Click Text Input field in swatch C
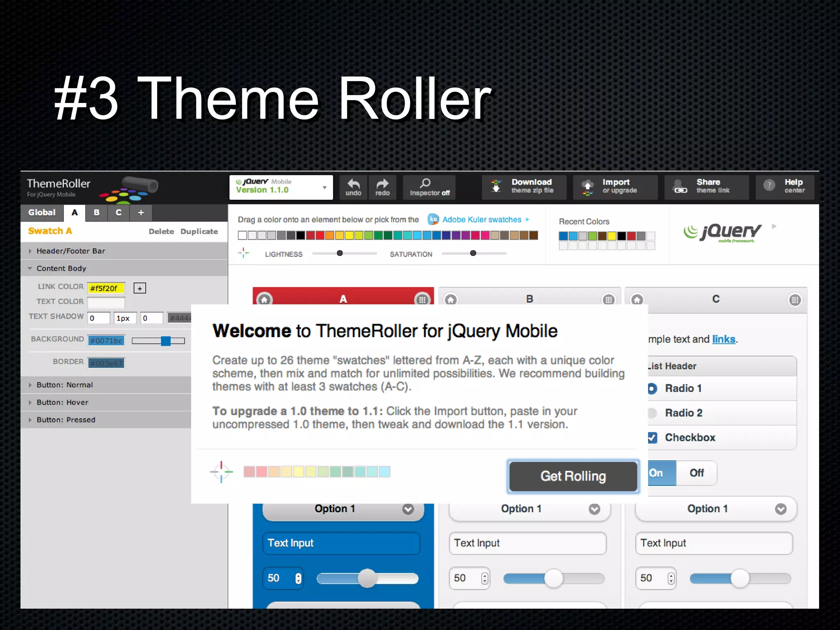Viewport: 840px width, 630px height. click(x=714, y=543)
